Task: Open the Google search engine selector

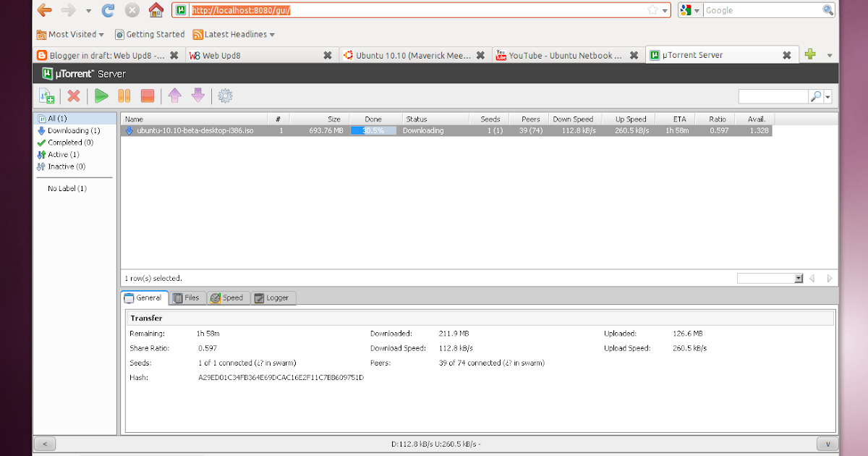Action: 691,10
